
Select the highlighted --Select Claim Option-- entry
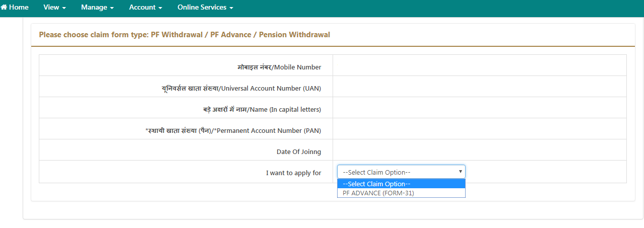point(401,184)
